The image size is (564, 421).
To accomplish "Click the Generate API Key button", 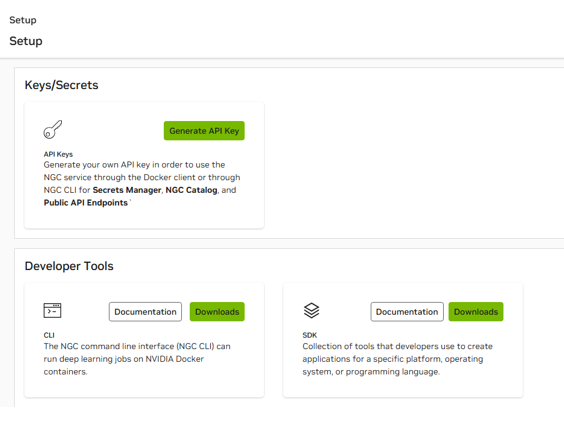I will tap(204, 131).
